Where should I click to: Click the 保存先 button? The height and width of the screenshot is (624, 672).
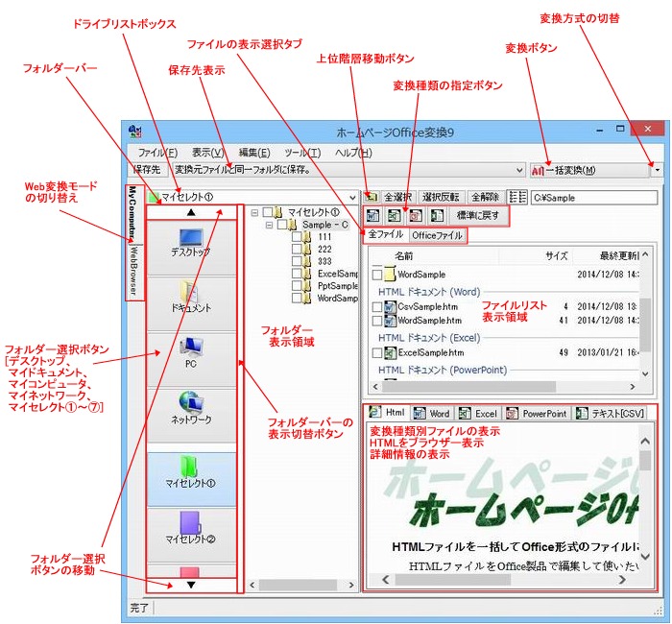coord(148,170)
